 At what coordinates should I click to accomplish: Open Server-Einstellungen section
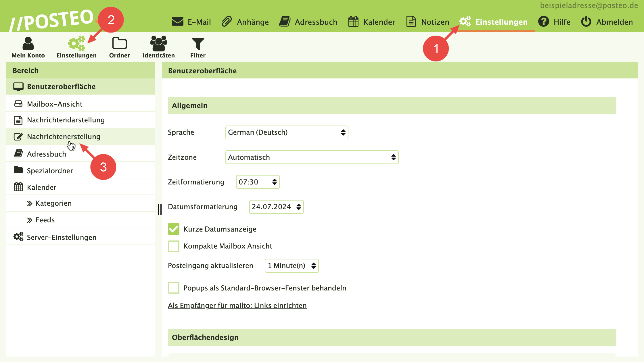[62, 237]
